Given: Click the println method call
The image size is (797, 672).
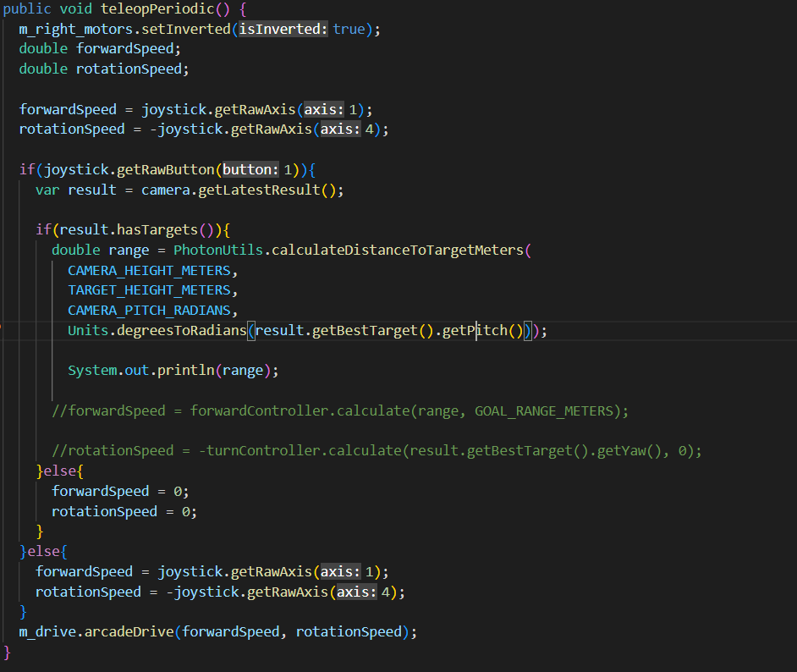Looking at the screenshot, I should (x=185, y=371).
